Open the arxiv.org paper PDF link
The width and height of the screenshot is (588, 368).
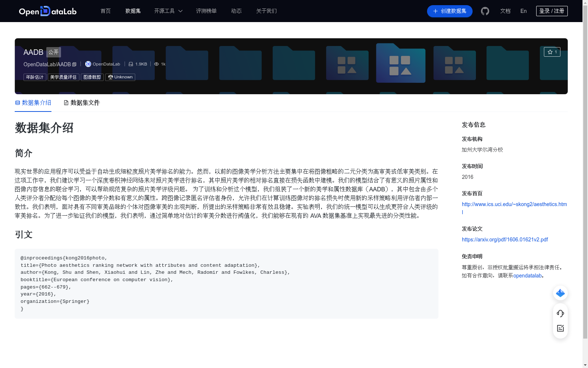pyautogui.click(x=505, y=240)
